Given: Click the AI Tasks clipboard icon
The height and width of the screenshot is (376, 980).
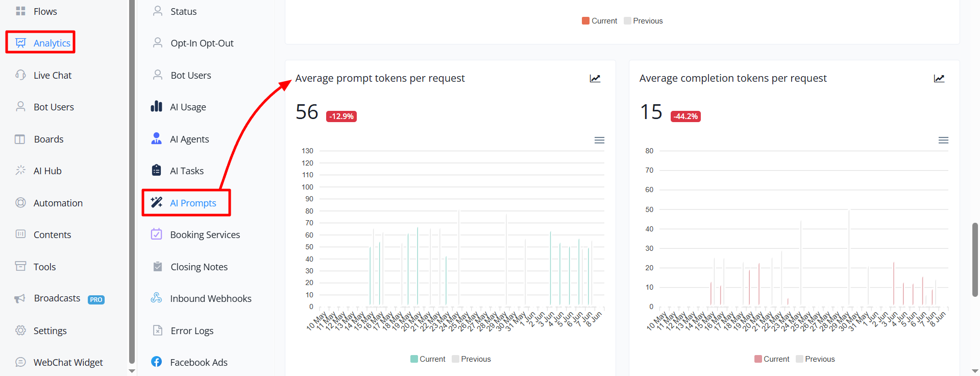Looking at the screenshot, I should pos(156,171).
